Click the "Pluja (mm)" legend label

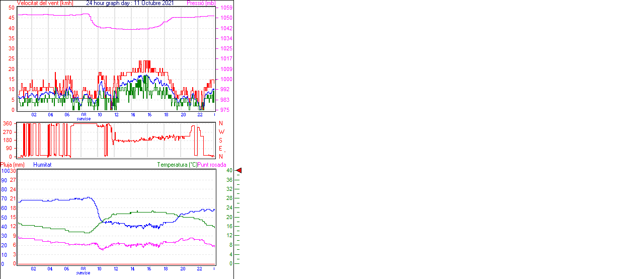click(x=12, y=165)
